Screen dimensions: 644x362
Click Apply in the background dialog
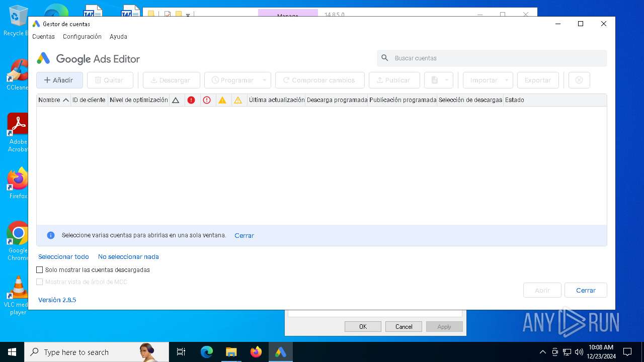click(444, 327)
